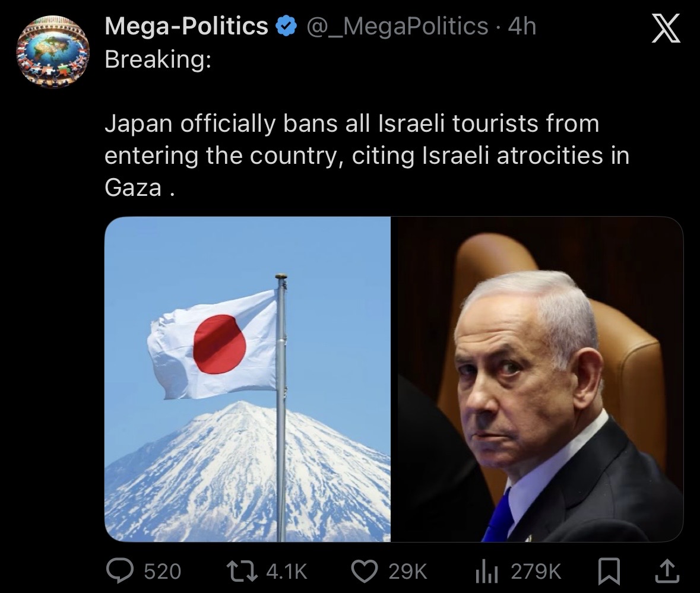
Task: Like the post with the heart icon
Action: 365,572
